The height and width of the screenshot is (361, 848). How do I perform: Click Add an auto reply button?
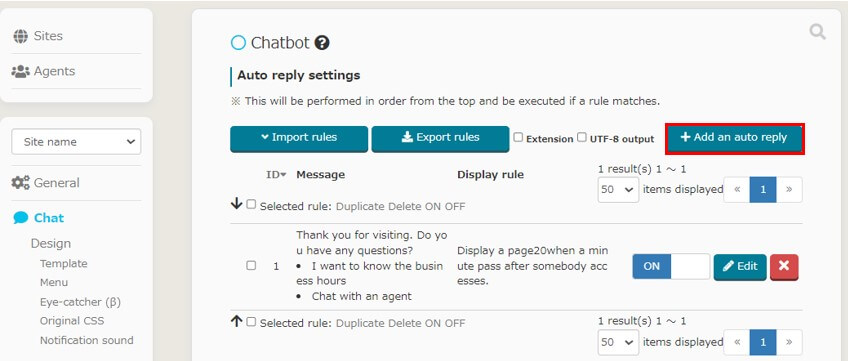tap(734, 138)
